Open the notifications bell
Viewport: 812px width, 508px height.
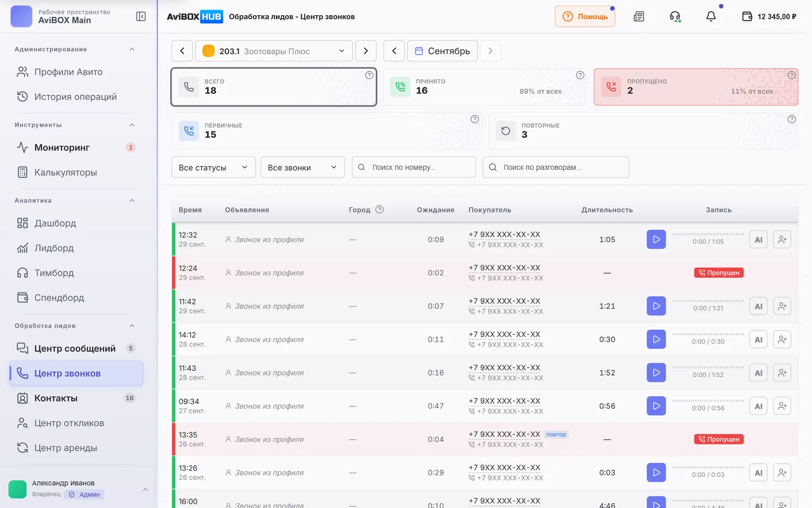click(x=711, y=16)
